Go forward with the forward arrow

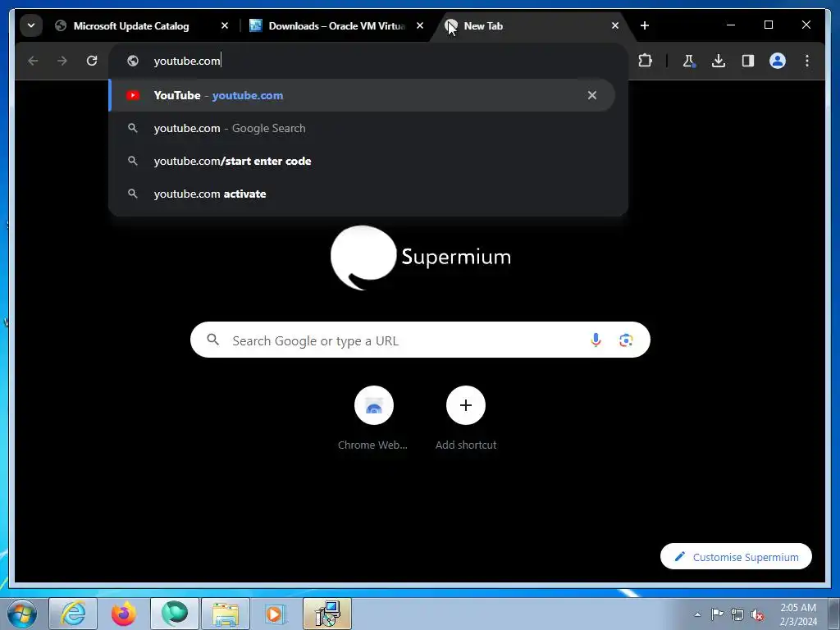click(62, 61)
